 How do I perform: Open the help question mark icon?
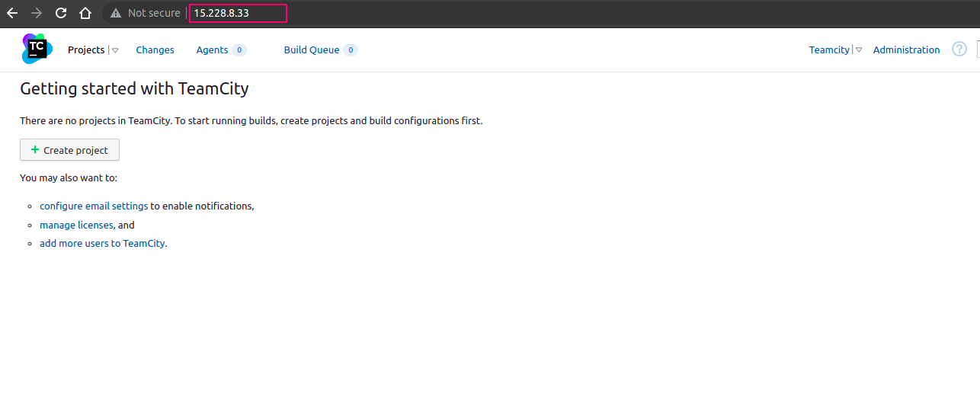(x=959, y=50)
